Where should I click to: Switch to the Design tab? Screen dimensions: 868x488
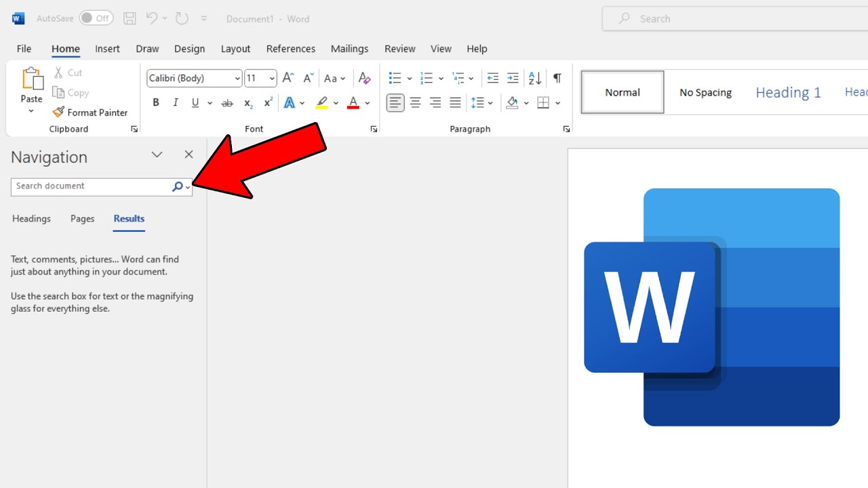(x=189, y=49)
